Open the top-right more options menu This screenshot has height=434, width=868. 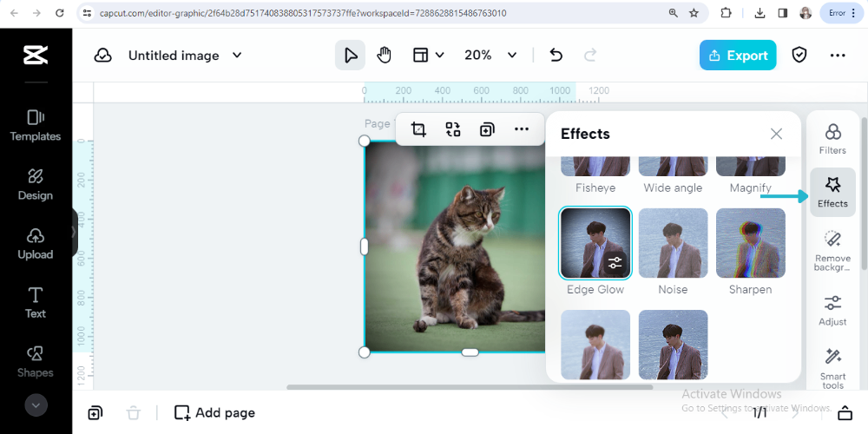(838, 56)
